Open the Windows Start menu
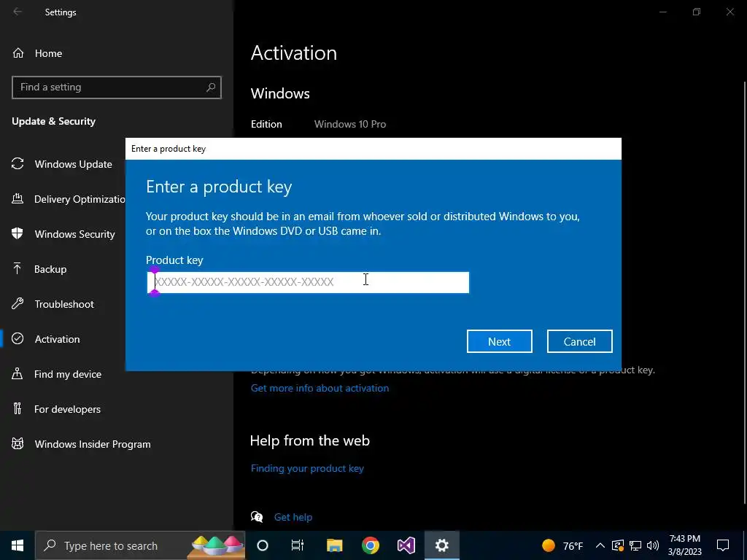 coord(18,545)
